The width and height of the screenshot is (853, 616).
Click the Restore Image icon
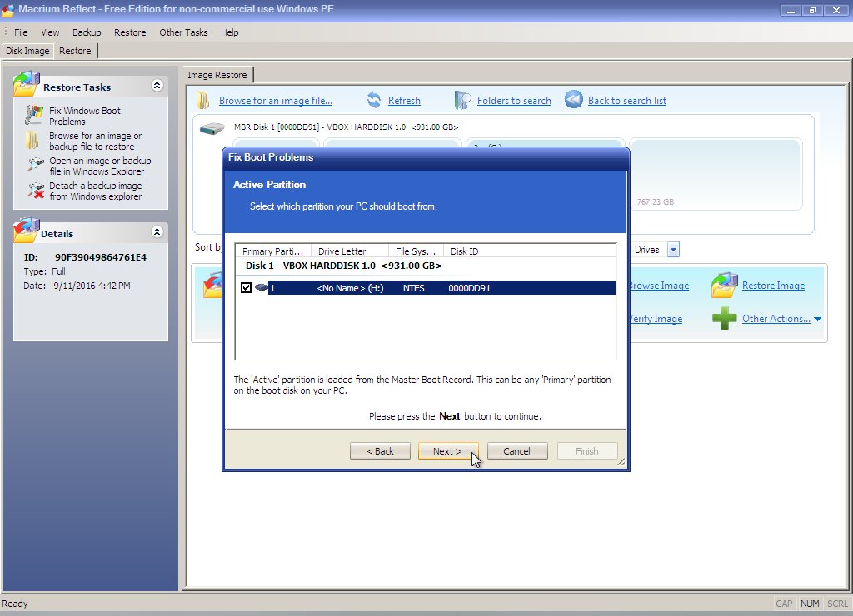pos(724,286)
